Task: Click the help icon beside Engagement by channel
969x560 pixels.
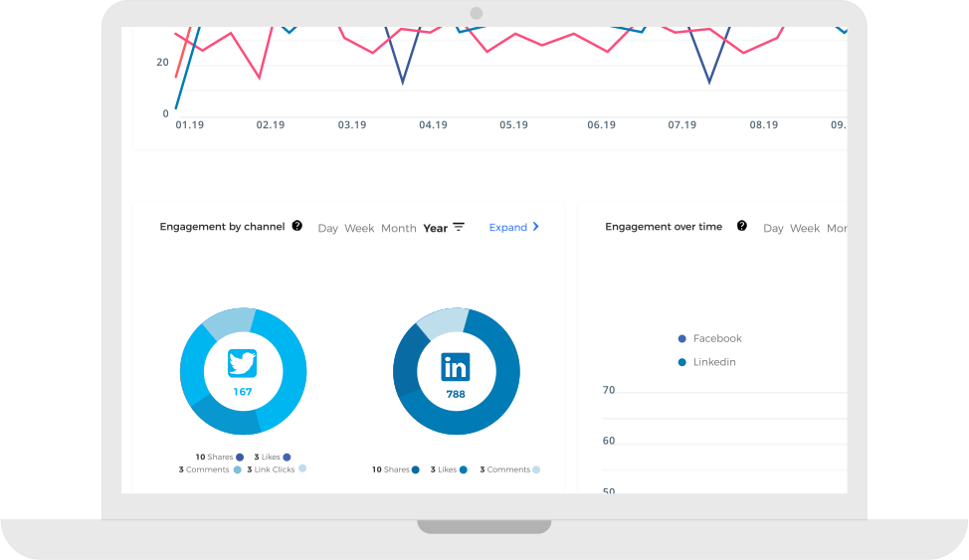Action: pyautogui.click(x=297, y=226)
